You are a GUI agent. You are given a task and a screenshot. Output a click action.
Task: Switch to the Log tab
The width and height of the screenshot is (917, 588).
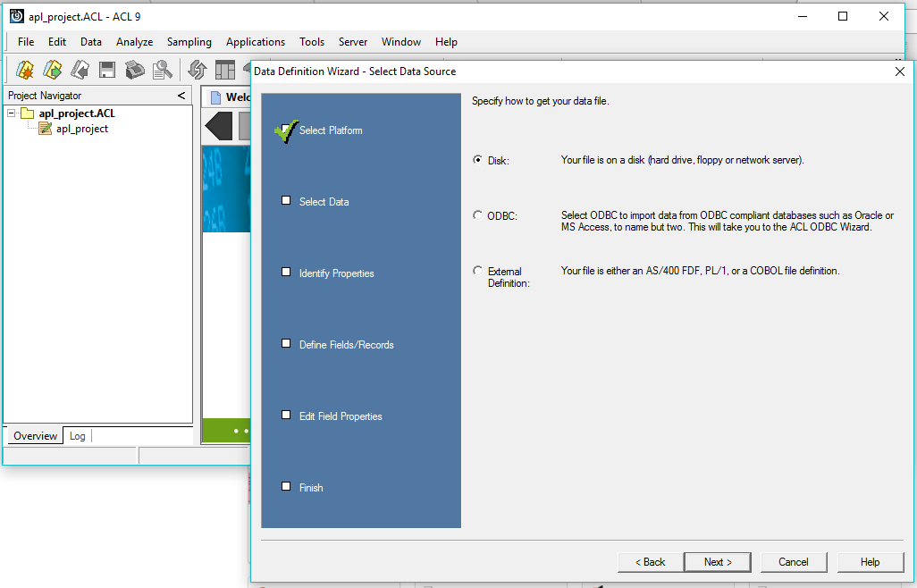pos(77,435)
